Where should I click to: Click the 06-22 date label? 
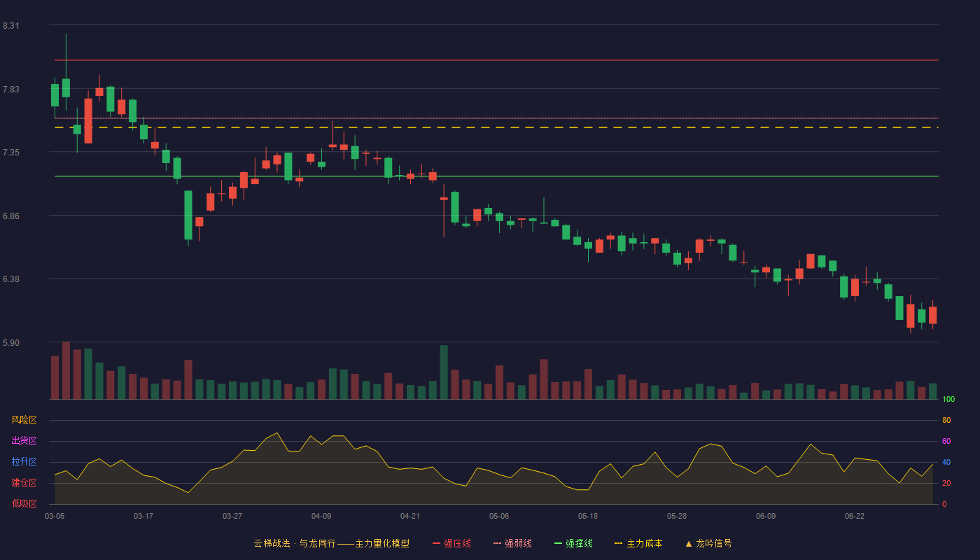855,516
